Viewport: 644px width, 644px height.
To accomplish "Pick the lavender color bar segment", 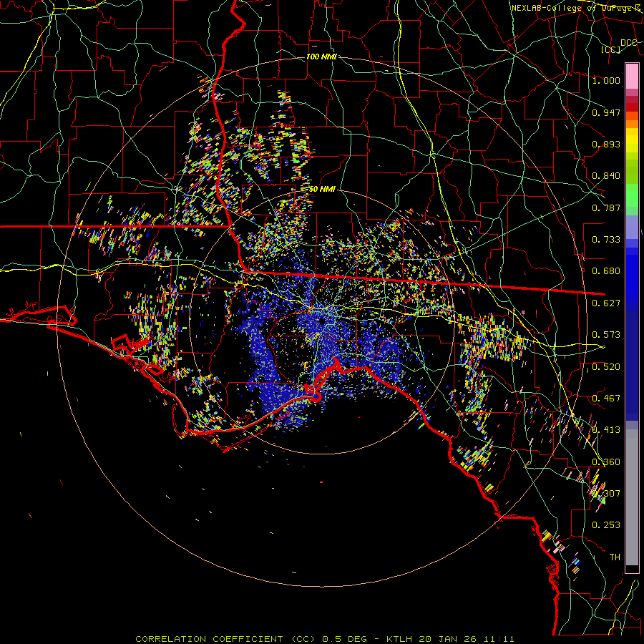I will tap(632, 227).
